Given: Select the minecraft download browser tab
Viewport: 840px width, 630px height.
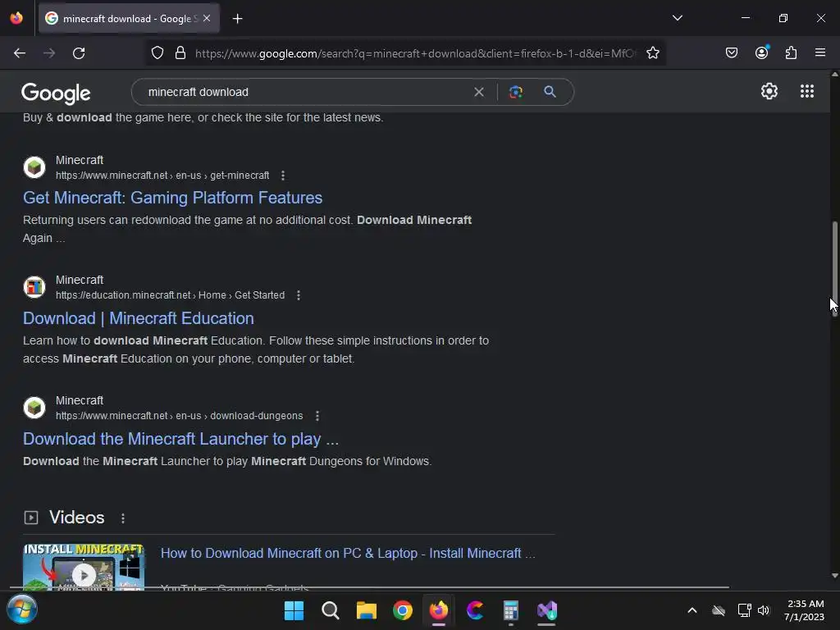Looking at the screenshot, I should (x=129, y=19).
